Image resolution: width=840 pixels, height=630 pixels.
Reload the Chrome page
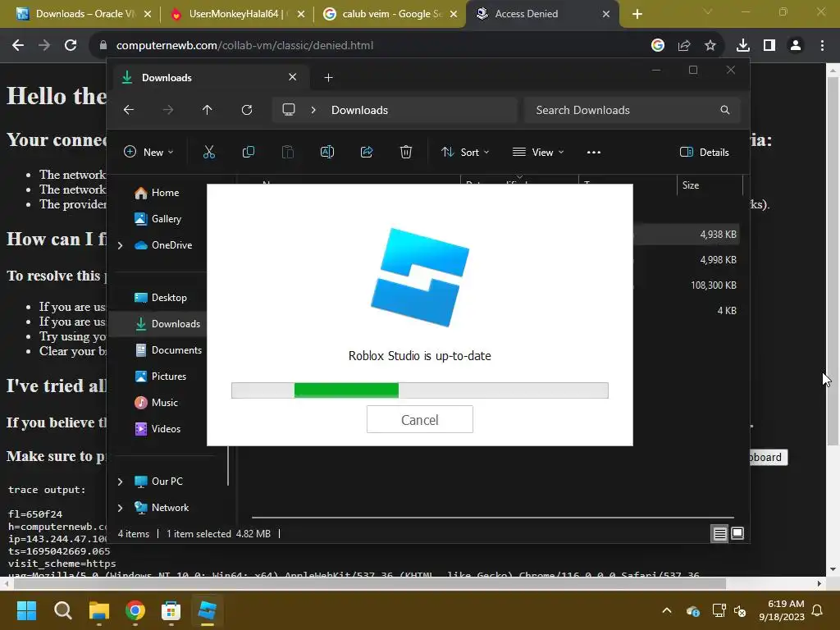pyautogui.click(x=71, y=46)
